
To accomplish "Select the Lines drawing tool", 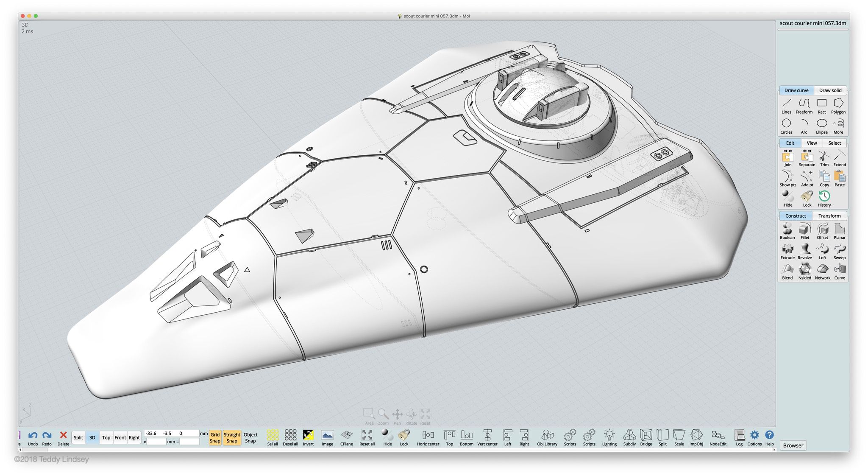I will click(x=786, y=106).
